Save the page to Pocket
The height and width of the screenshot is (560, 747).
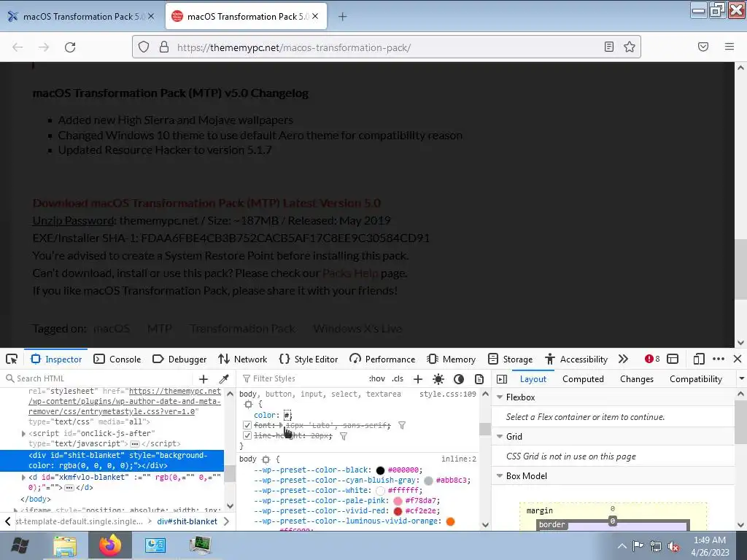coord(703,47)
